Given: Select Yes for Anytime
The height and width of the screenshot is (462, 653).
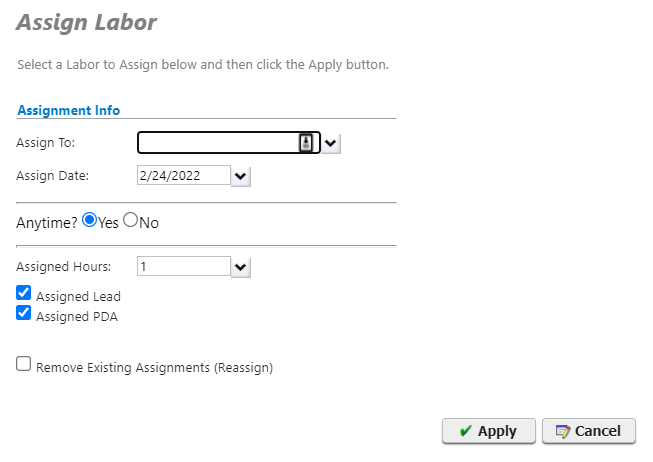Looking at the screenshot, I should [90, 221].
